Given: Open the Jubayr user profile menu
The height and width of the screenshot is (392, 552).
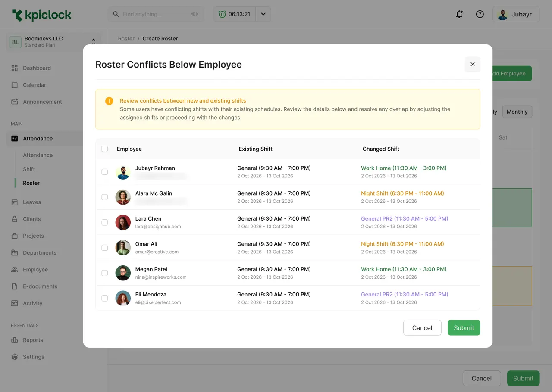Looking at the screenshot, I should [x=516, y=14].
